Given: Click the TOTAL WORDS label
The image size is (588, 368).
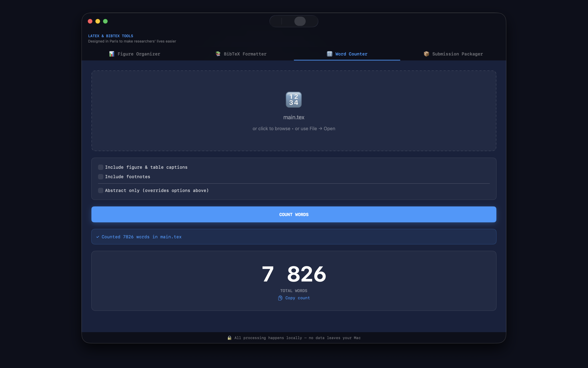Looking at the screenshot, I should click(x=294, y=291).
